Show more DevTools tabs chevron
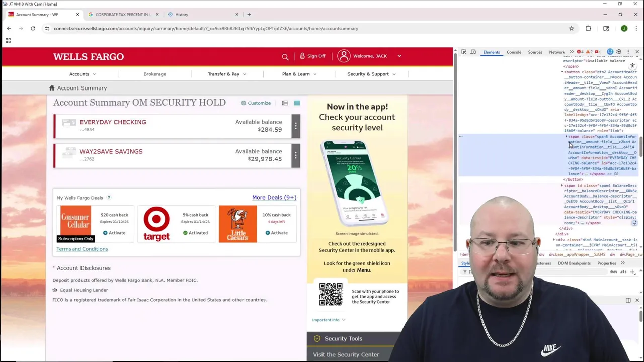Image resolution: width=644 pixels, height=362 pixels. tap(572, 52)
